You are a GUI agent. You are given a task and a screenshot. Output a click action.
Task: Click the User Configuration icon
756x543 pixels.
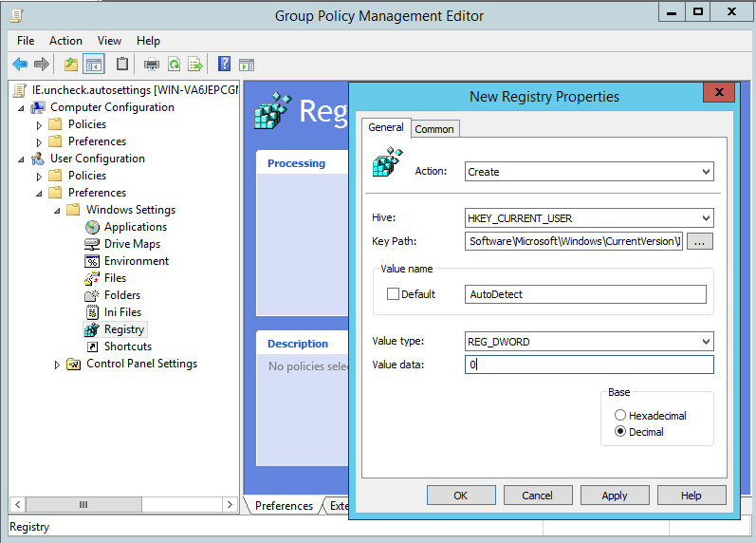coord(38,159)
